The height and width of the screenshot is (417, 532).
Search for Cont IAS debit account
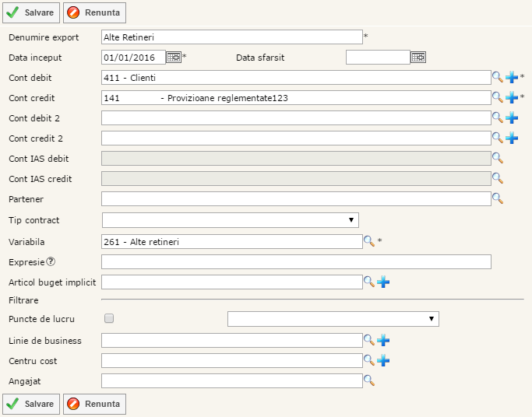click(x=498, y=158)
